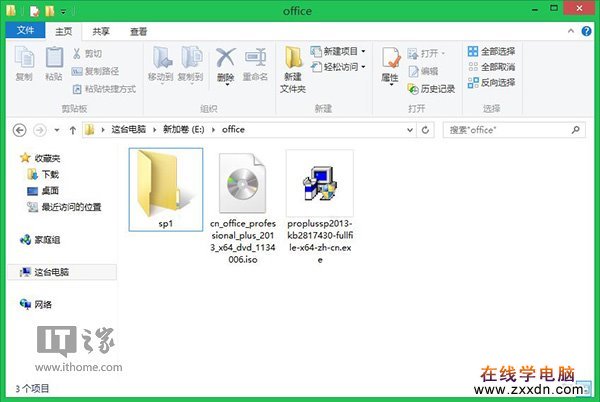The width and height of the screenshot is (600, 402).
Task: Click Select none (全部取消)
Action: tap(491, 67)
